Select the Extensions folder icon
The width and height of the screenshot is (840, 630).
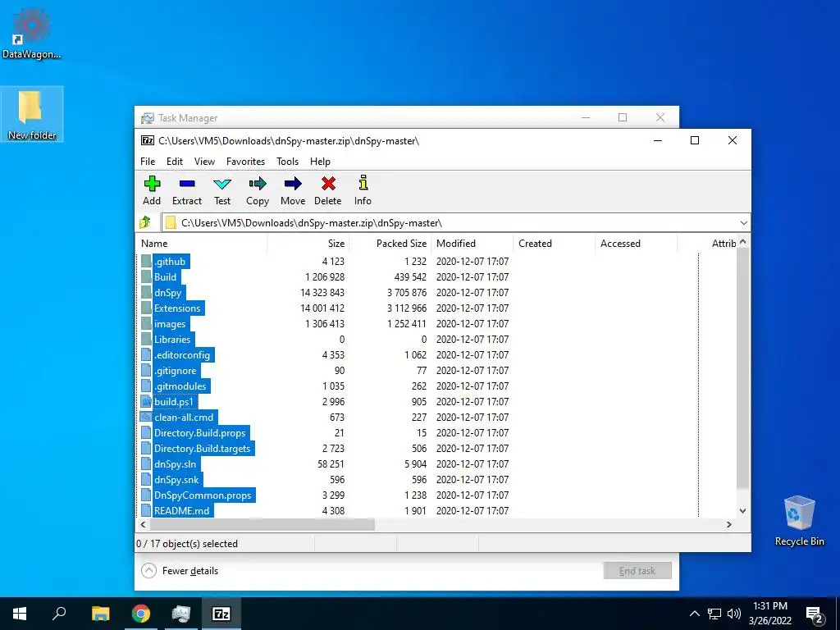click(147, 308)
